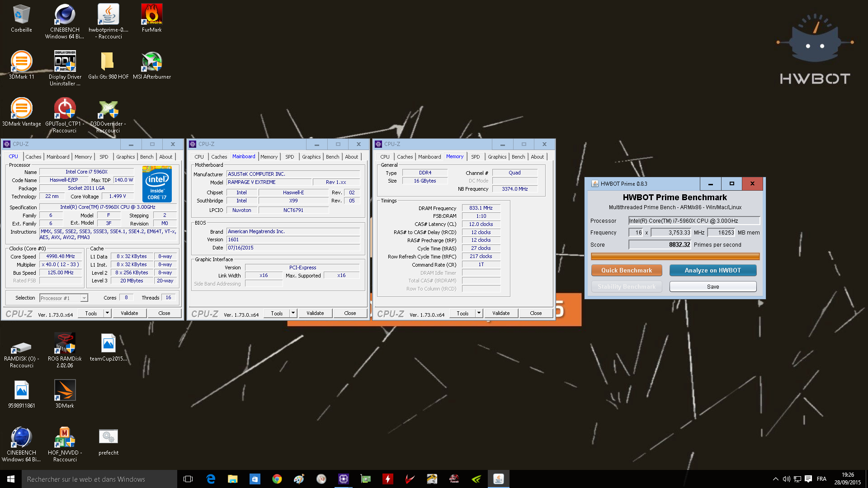Click Validate in the CPU tab window
The image size is (868, 488).
pyautogui.click(x=129, y=313)
